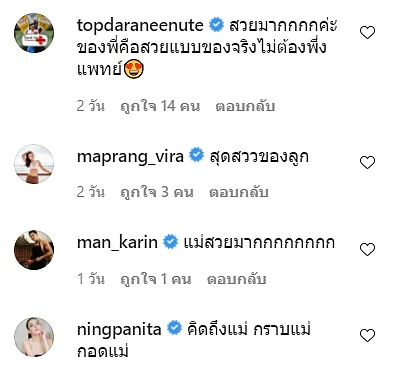
Task: Open the maprang_vira username link
Action: [130, 157]
